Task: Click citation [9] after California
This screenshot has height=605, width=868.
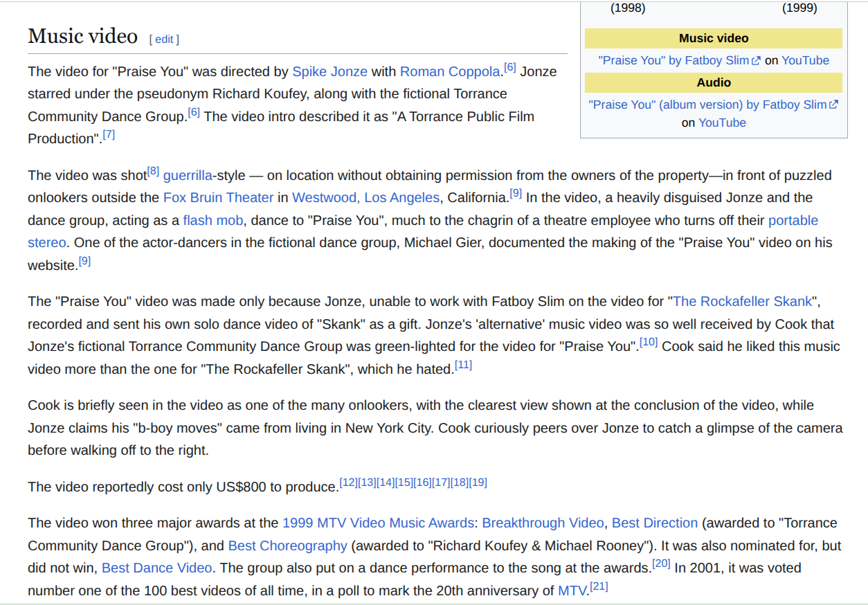Action: tap(516, 193)
